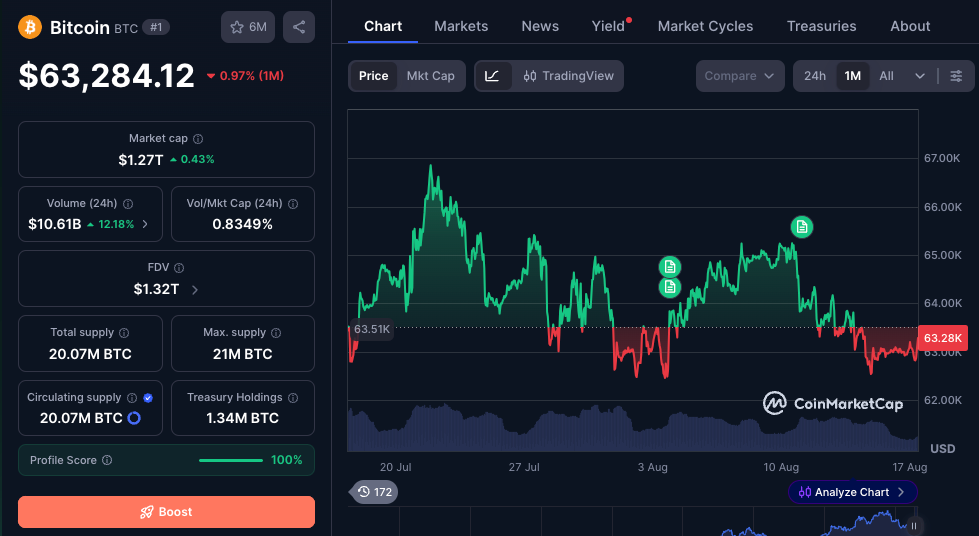
Task: Open chart settings sliders icon
Action: pos(956,76)
